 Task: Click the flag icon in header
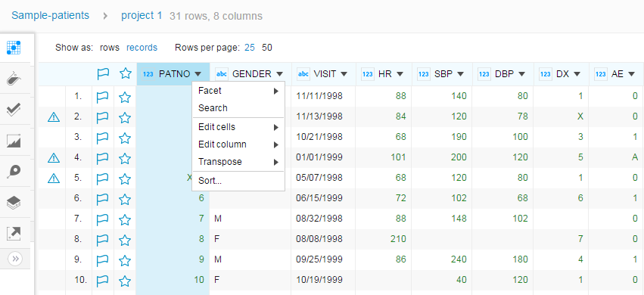tap(103, 74)
